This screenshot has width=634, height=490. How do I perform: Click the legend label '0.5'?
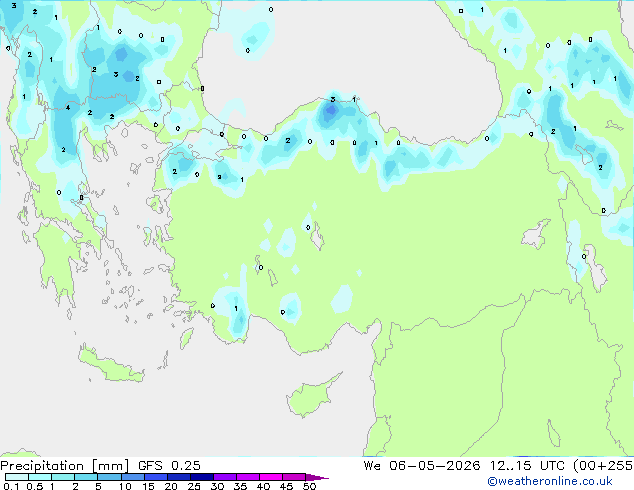(35, 486)
